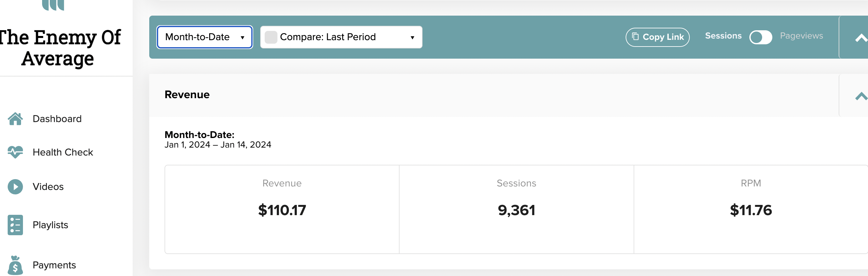Screen dimensions: 868x276
Task: Toggle the Sessions/Pageviews switch
Action: click(761, 37)
